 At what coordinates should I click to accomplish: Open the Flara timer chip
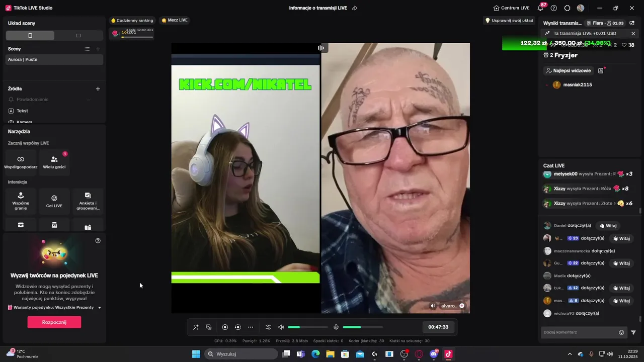(606, 23)
